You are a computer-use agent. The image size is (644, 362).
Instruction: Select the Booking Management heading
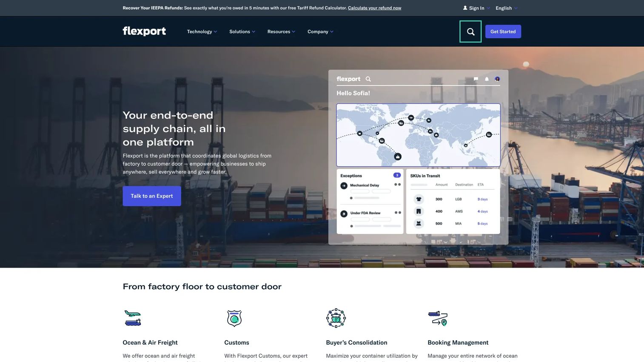458,342
